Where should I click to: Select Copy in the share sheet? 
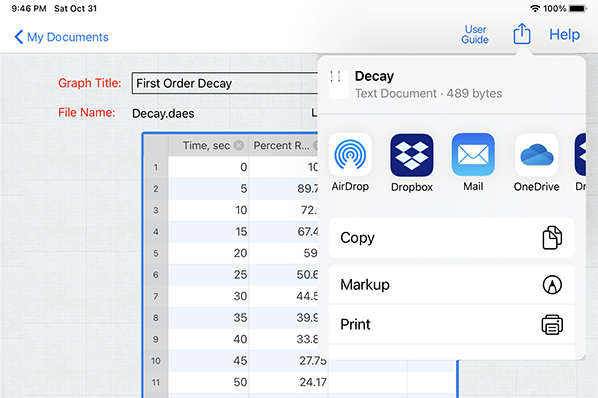pyautogui.click(x=452, y=238)
